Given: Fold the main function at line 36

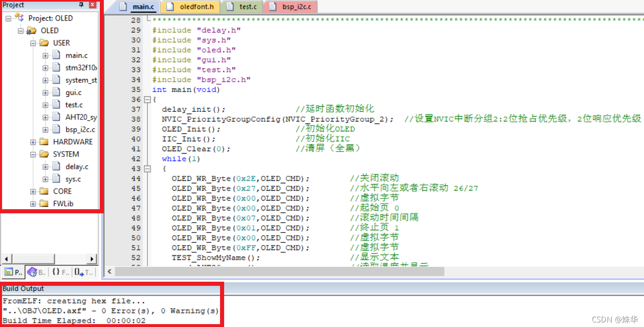Looking at the screenshot, I should [148, 99].
